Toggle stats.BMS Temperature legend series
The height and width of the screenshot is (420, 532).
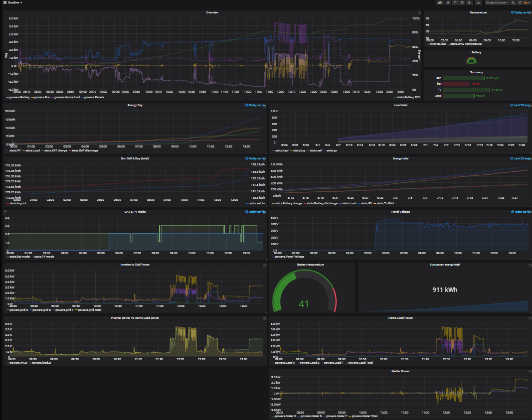(465, 44)
